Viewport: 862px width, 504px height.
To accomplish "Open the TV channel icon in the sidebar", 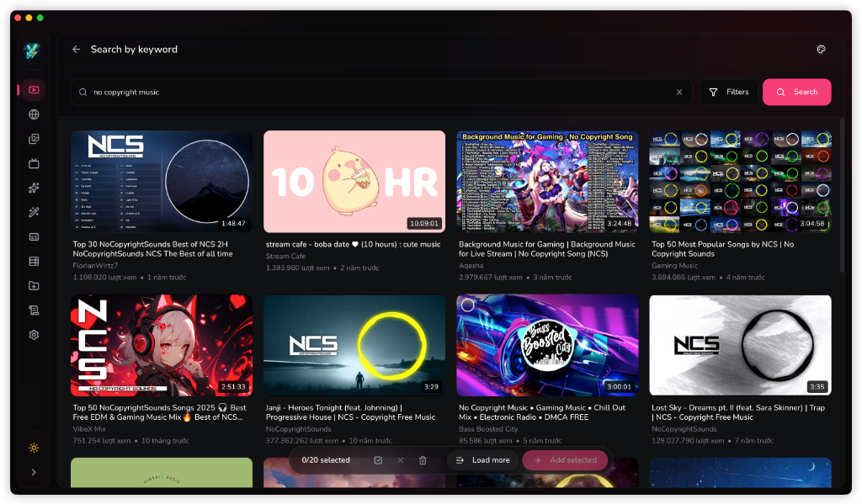I will (34, 163).
